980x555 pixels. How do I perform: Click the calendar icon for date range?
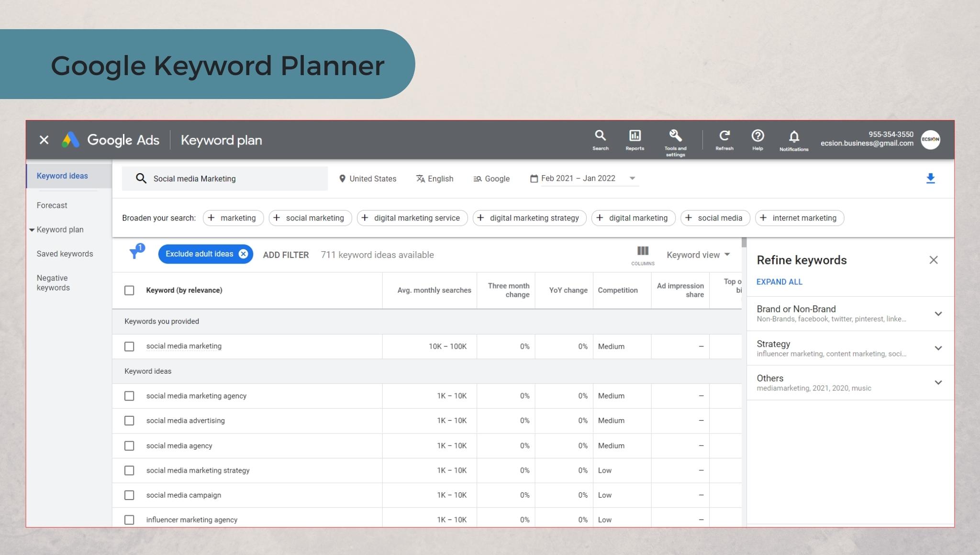point(534,178)
